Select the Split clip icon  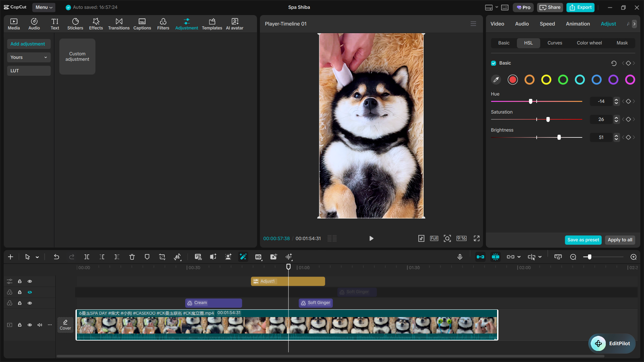[x=87, y=257]
